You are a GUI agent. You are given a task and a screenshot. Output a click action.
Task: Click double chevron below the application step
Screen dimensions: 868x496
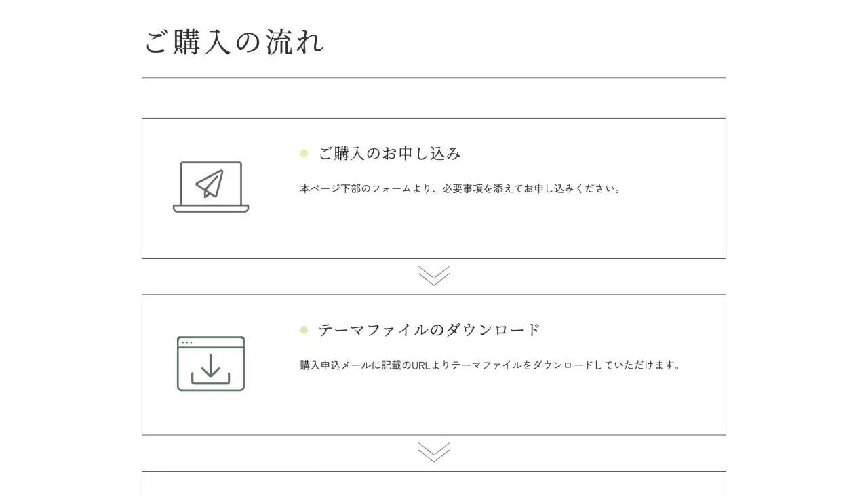(x=434, y=276)
